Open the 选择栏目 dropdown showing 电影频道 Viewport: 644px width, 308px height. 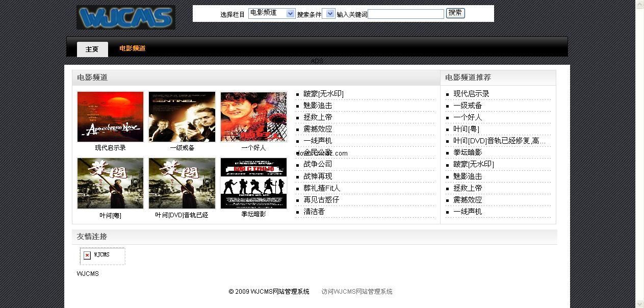pyautogui.click(x=272, y=13)
